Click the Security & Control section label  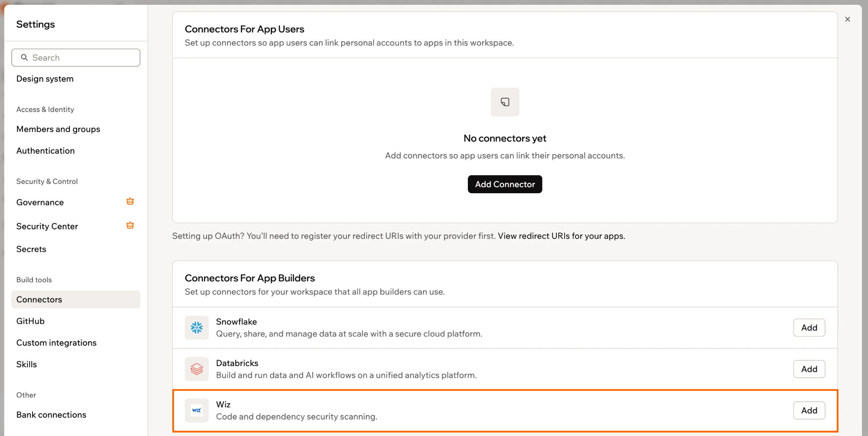[x=47, y=182]
